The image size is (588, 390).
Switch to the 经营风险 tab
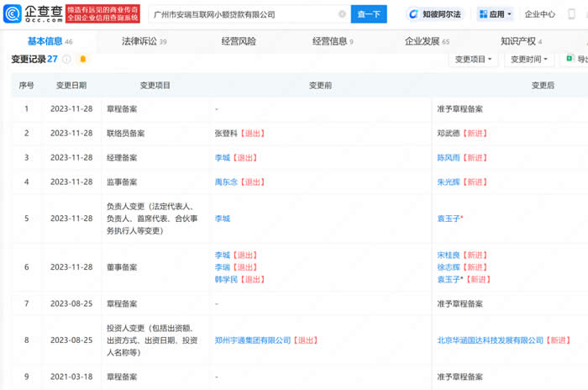[239, 41]
